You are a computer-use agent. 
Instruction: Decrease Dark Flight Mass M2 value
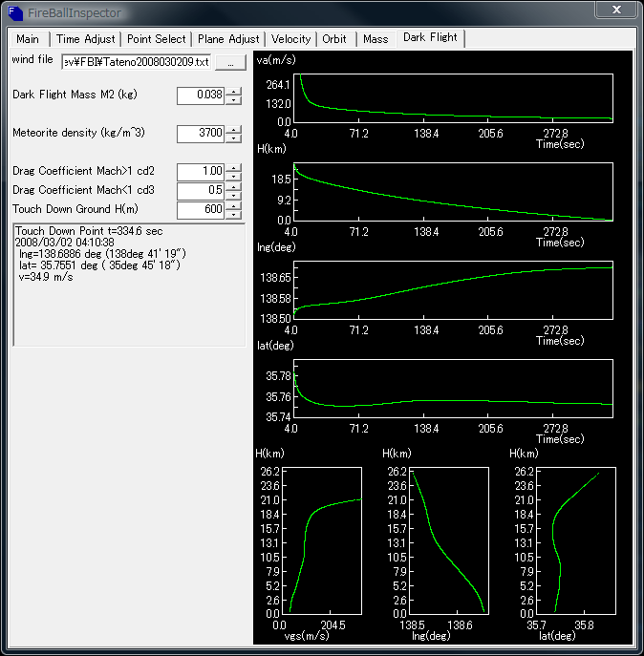click(234, 100)
